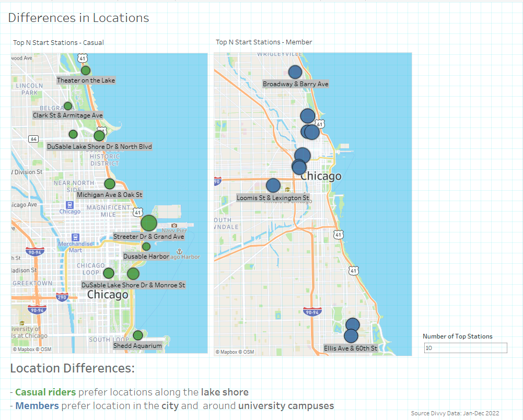The width and height of the screenshot is (523, 420).
Task: Click the Loomis St & Lexington St marker
Action: point(273,185)
